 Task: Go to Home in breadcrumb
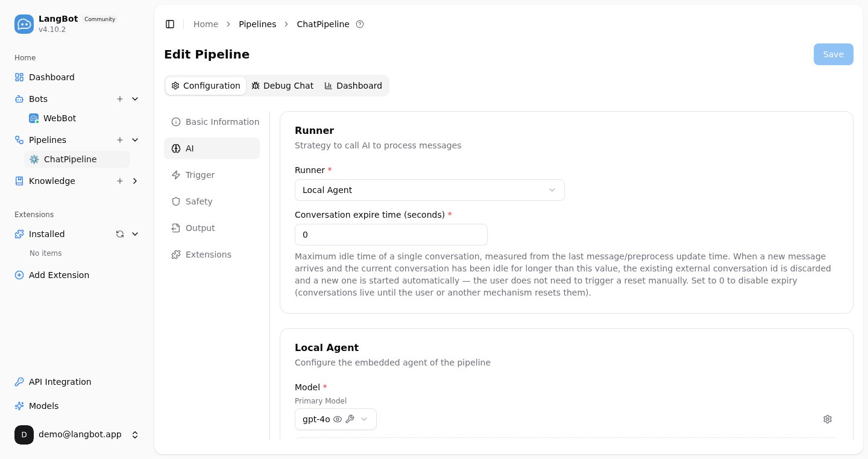tap(206, 24)
